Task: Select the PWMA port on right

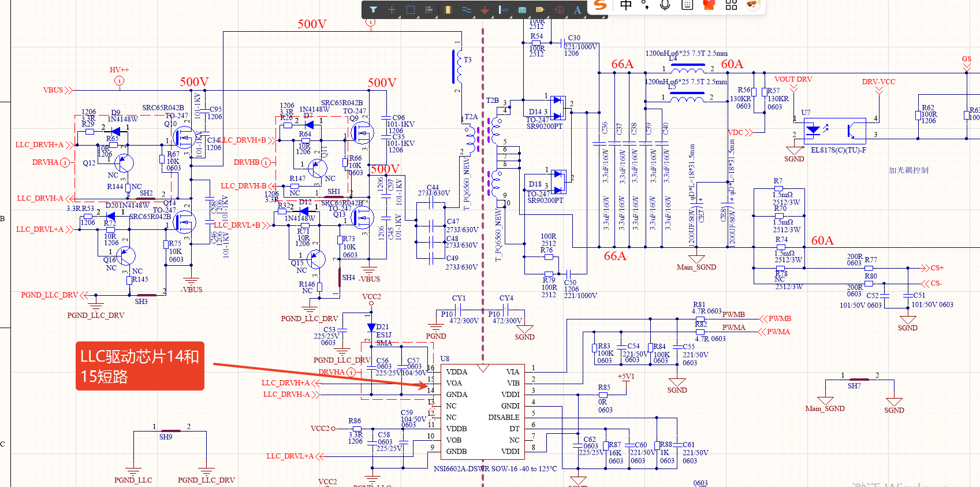Action: [x=774, y=332]
